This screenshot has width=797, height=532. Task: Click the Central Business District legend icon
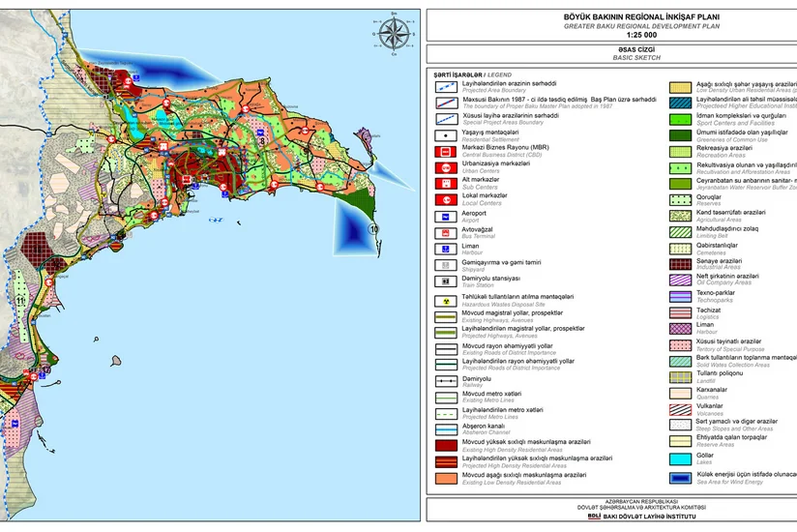[x=446, y=152]
